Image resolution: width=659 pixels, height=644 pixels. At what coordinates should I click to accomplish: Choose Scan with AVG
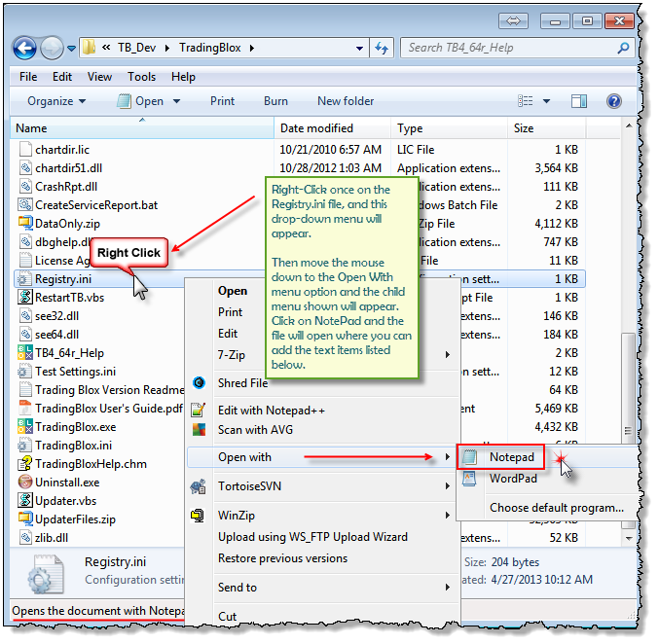tap(255, 430)
